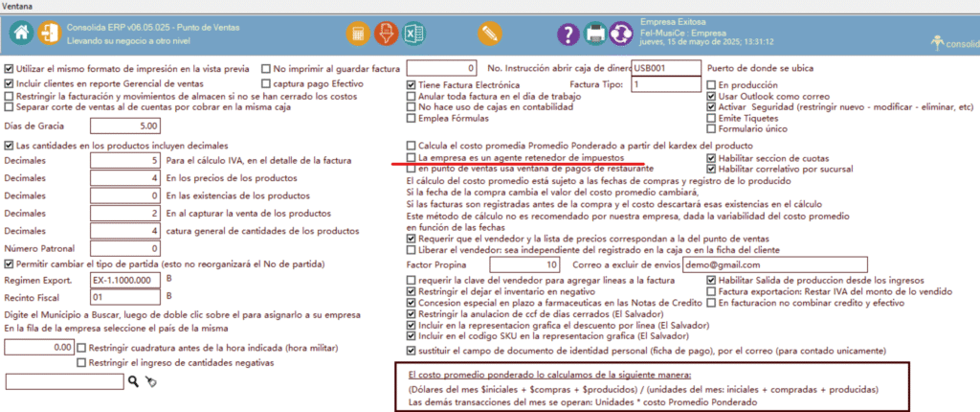
Task: Open the Ventana menu
Action: (22, 6)
